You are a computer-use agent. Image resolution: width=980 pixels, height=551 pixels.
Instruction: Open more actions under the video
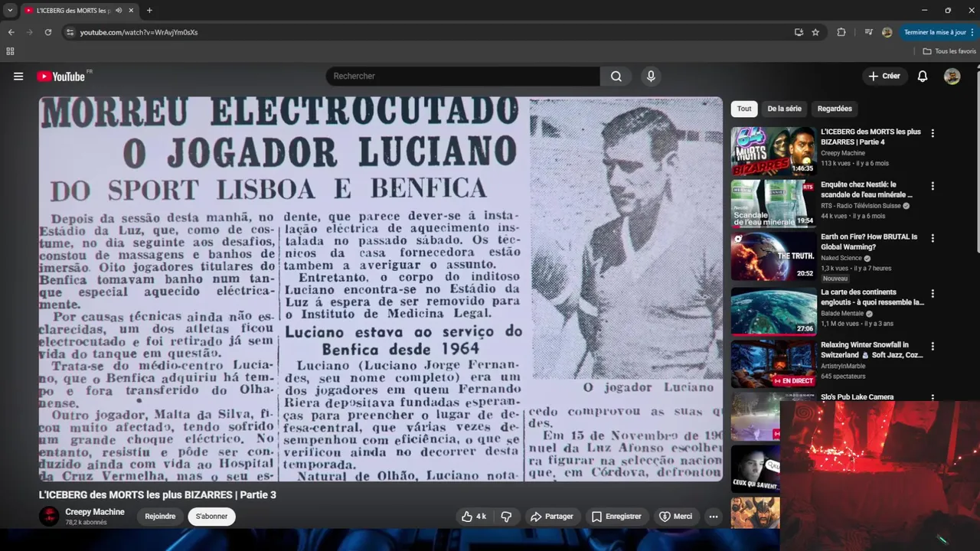click(x=714, y=517)
